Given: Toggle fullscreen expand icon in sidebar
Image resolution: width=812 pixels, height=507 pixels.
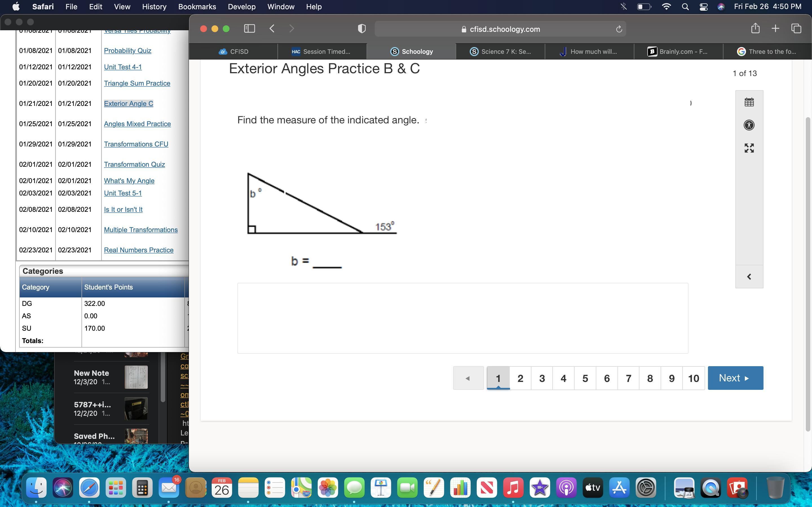Looking at the screenshot, I should (x=749, y=148).
